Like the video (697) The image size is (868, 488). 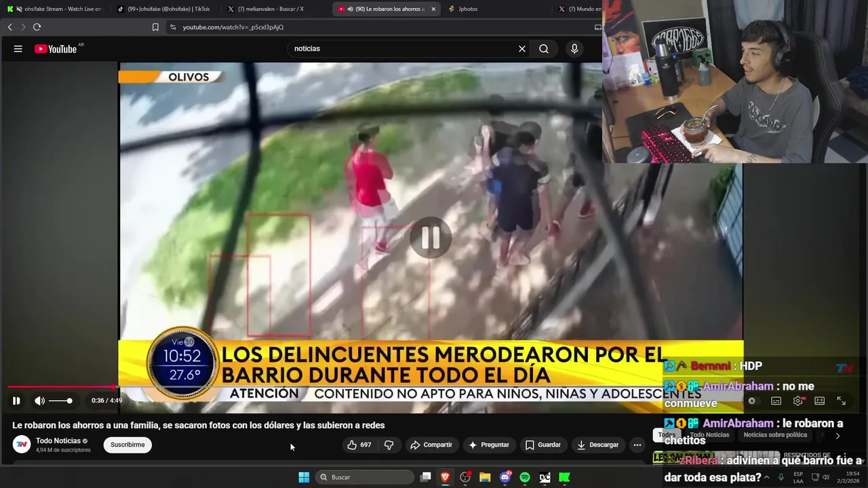359,445
